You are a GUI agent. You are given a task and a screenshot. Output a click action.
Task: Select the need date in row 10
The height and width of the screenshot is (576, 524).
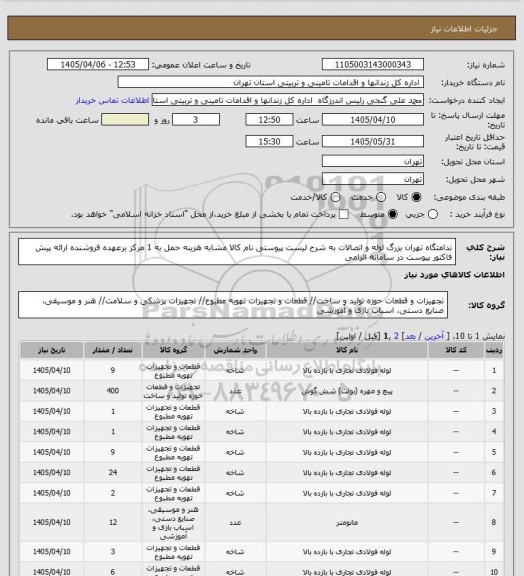pyautogui.click(x=51, y=572)
